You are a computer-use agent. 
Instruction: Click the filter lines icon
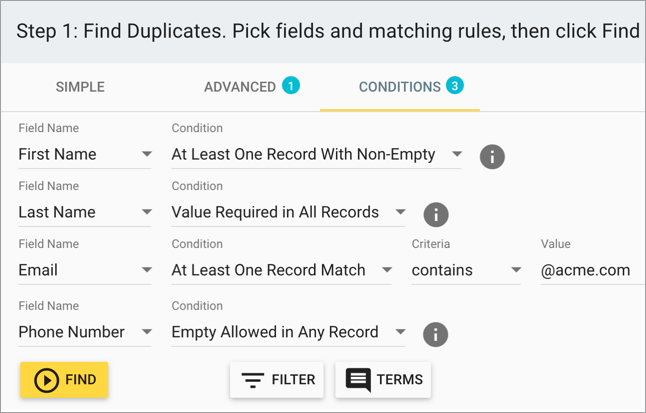pyautogui.click(x=253, y=380)
